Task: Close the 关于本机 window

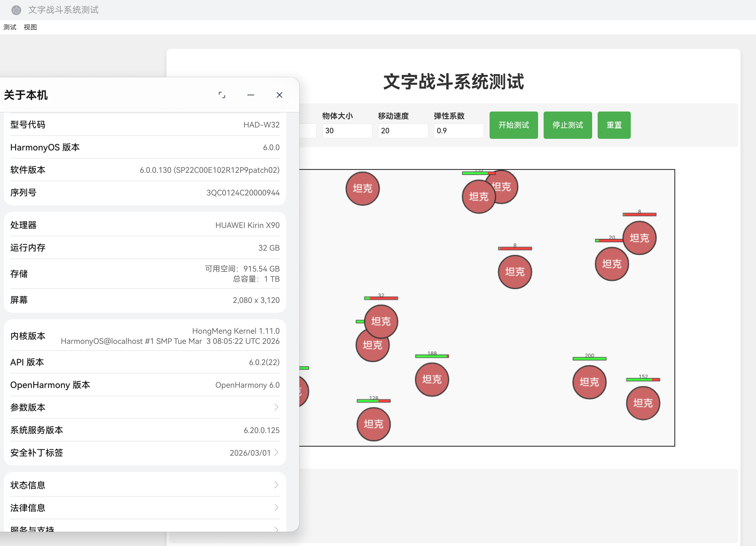Action: 279,95
